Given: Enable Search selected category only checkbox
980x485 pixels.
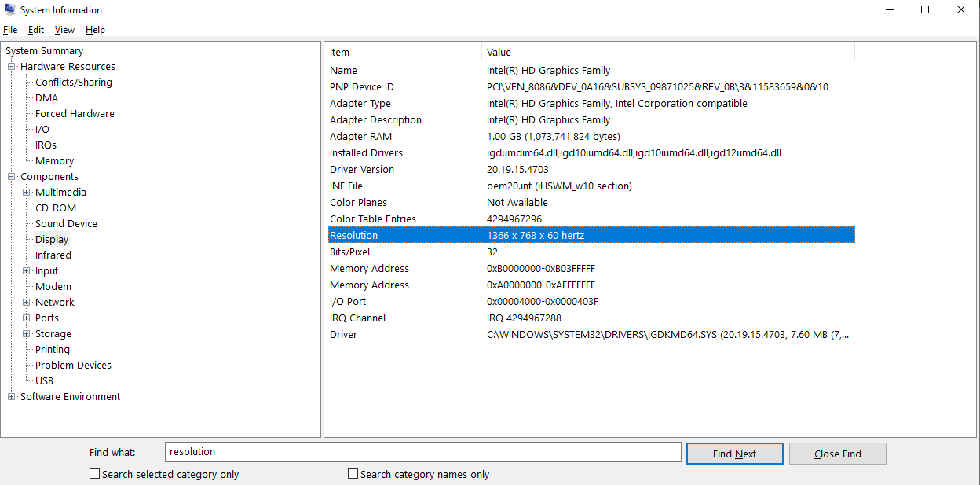Looking at the screenshot, I should pos(94,474).
